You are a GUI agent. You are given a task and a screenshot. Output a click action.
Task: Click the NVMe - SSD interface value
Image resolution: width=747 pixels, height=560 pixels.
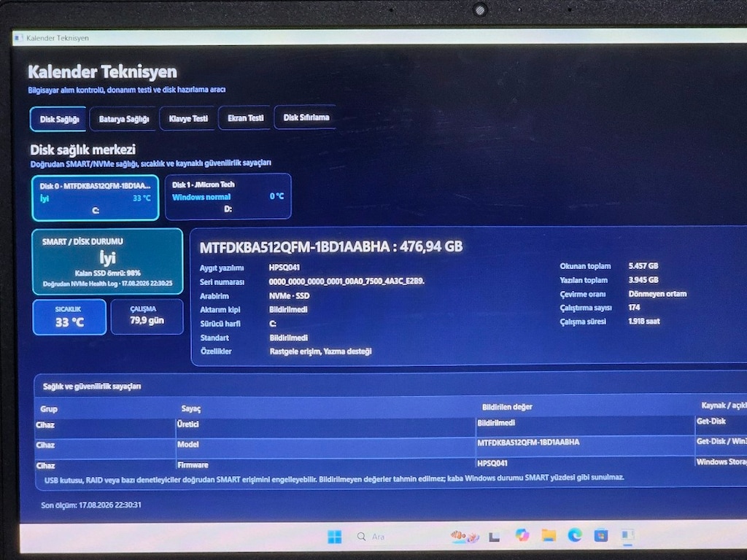289,296
